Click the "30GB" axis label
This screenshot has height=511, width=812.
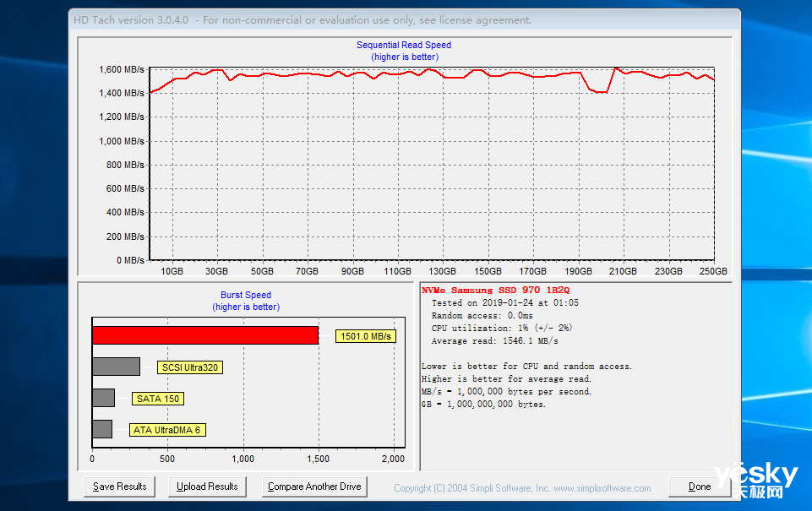[x=216, y=271]
